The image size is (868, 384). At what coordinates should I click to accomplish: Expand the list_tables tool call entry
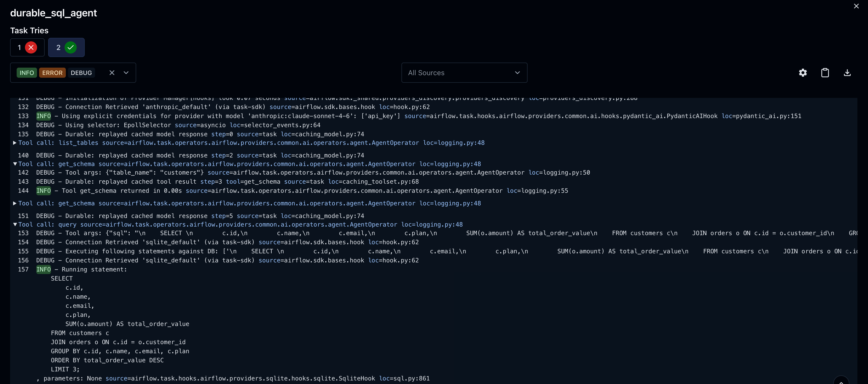pyautogui.click(x=15, y=143)
